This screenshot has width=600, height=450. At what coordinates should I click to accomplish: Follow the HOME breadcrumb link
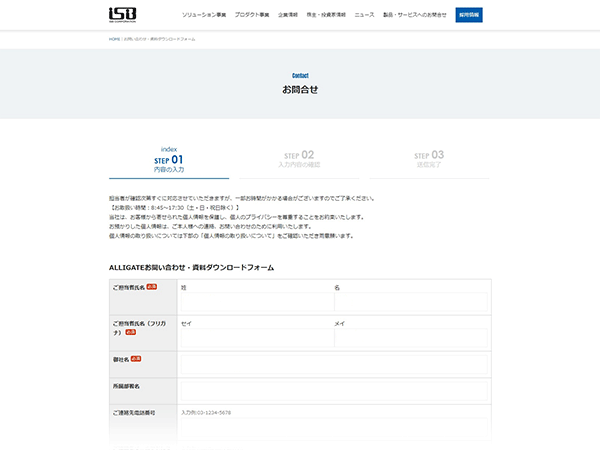[x=114, y=39]
